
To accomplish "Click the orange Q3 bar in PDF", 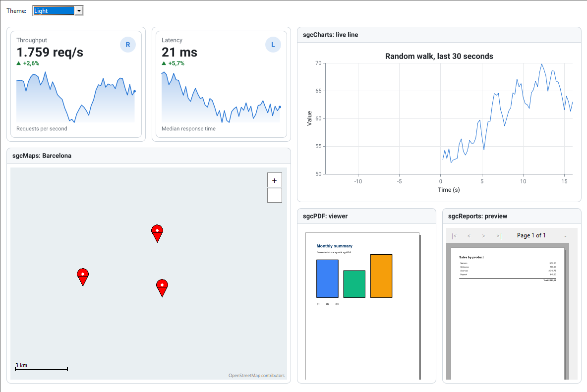I will click(381, 276).
